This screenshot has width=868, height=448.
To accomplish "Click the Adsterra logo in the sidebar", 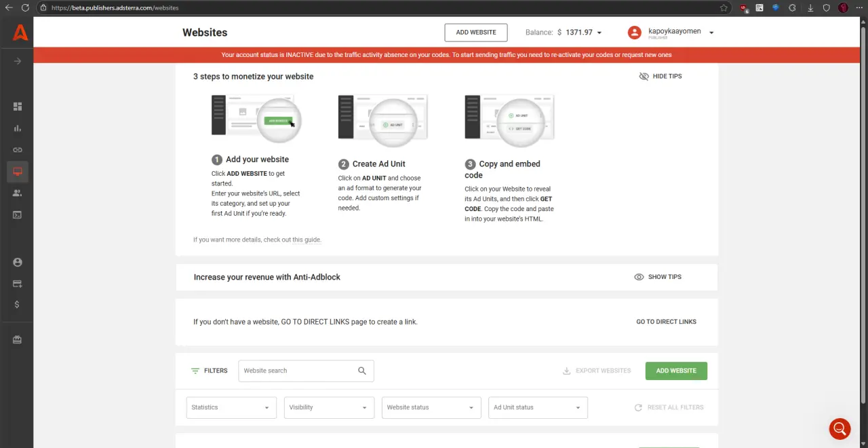I will (x=20, y=32).
